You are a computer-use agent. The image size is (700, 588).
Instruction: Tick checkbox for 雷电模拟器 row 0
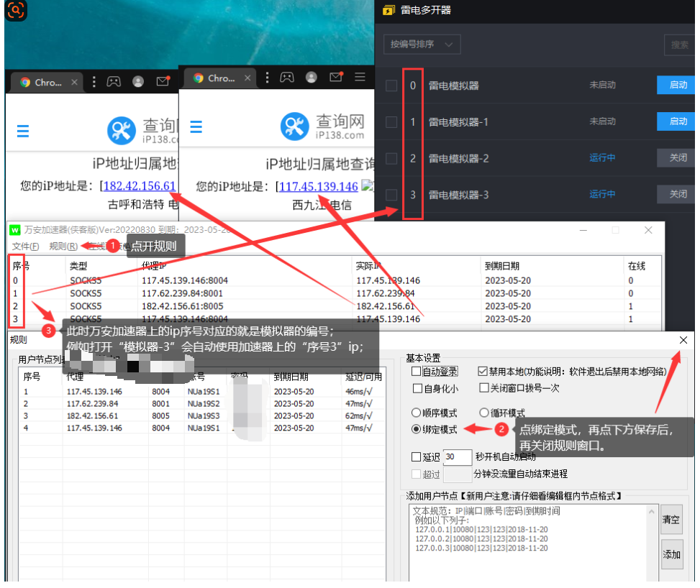(391, 86)
